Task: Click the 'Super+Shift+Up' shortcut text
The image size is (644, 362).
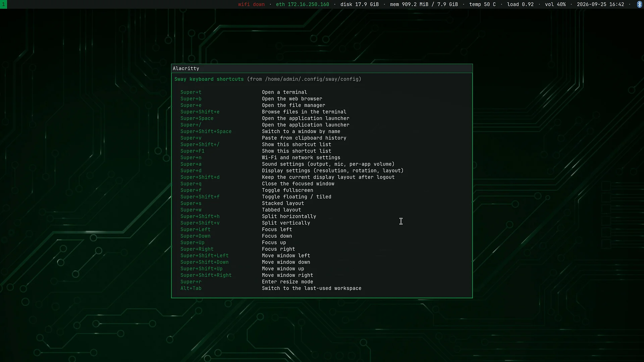Action: [x=202, y=269]
